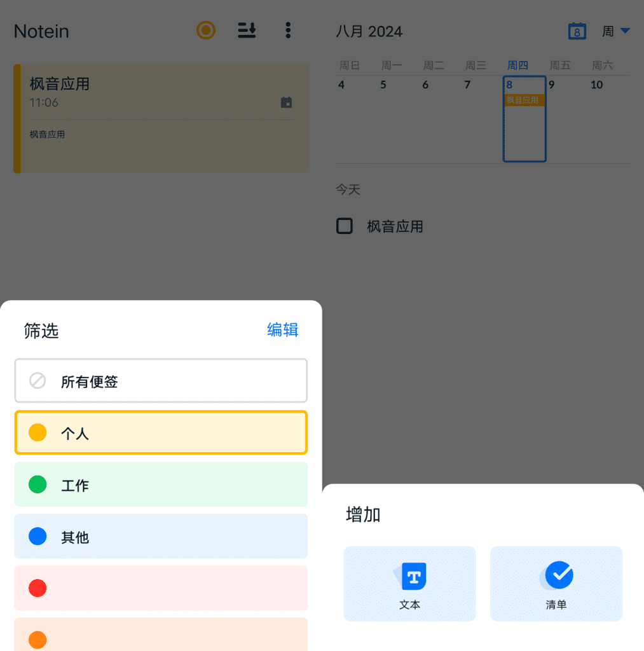Select day 6 in the calendar
Viewport: 644px width, 651px height.
coord(425,85)
